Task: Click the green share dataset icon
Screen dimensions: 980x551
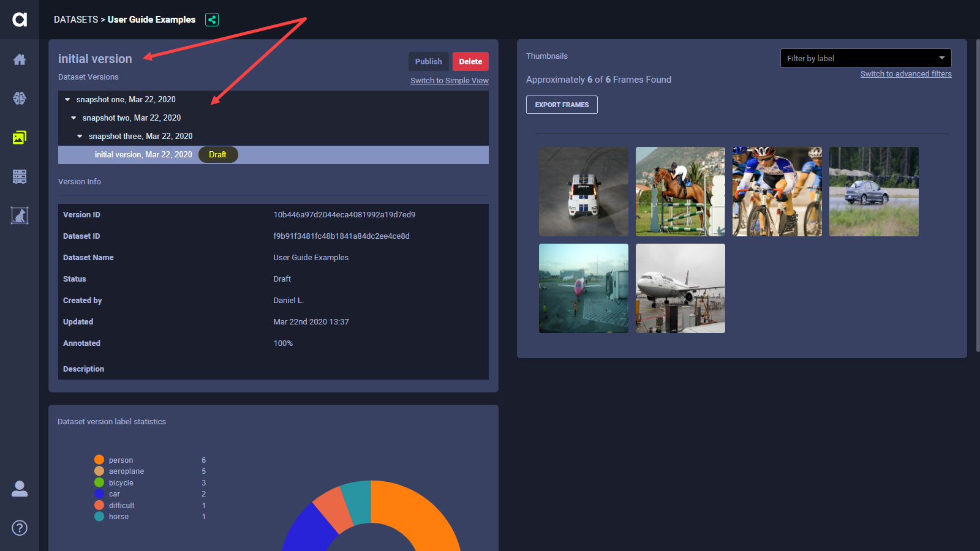Action: pyautogui.click(x=212, y=20)
